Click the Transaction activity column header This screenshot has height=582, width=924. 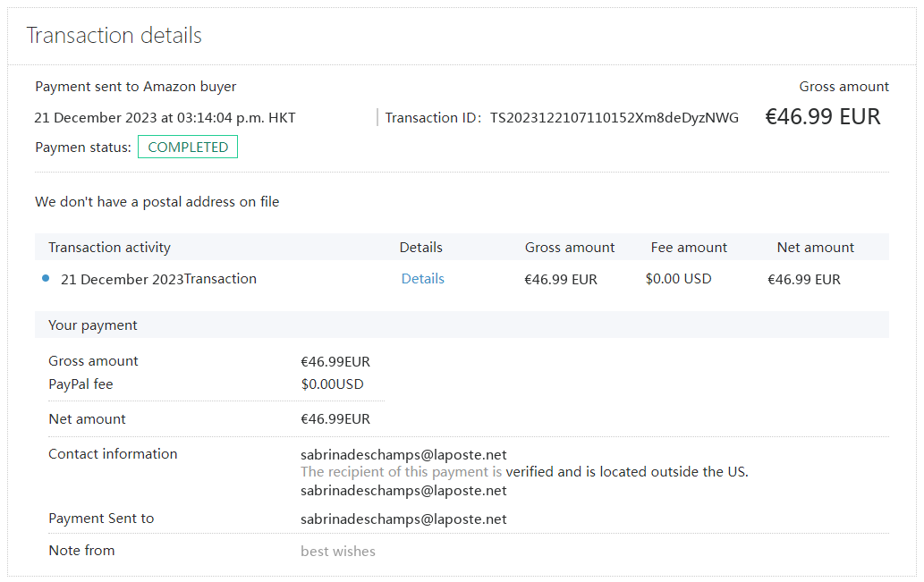109,248
